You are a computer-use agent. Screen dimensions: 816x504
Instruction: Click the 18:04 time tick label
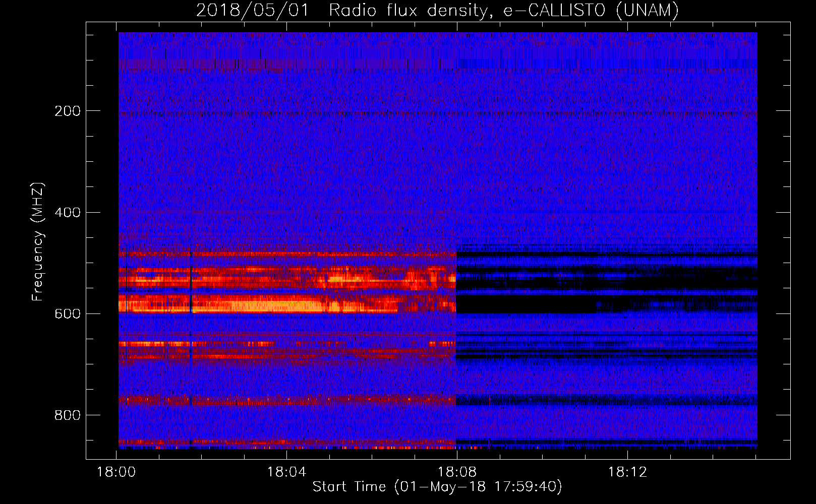286,472
